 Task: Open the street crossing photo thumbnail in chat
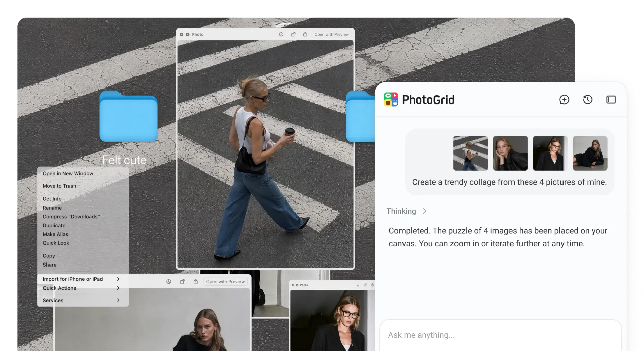pyautogui.click(x=471, y=153)
